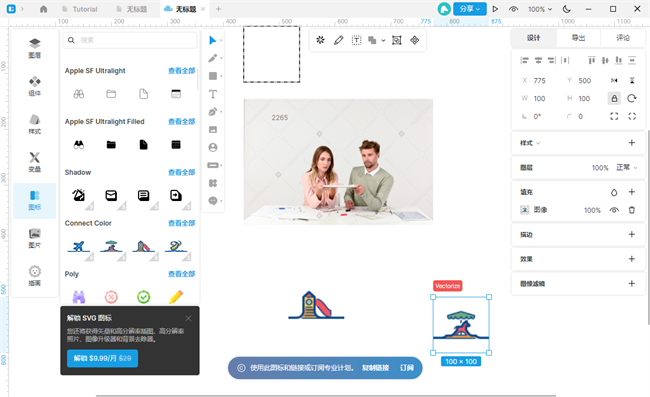
Task: Add a new 效果 effect
Action: pos(631,259)
